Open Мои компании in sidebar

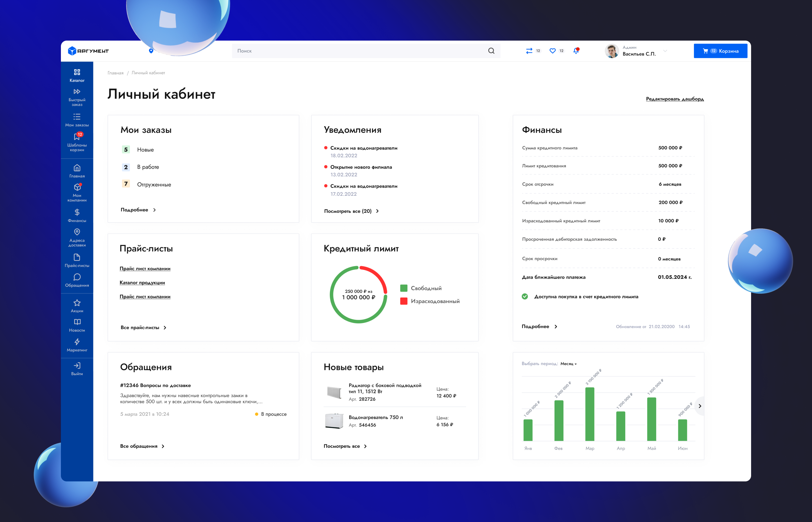[77, 187]
